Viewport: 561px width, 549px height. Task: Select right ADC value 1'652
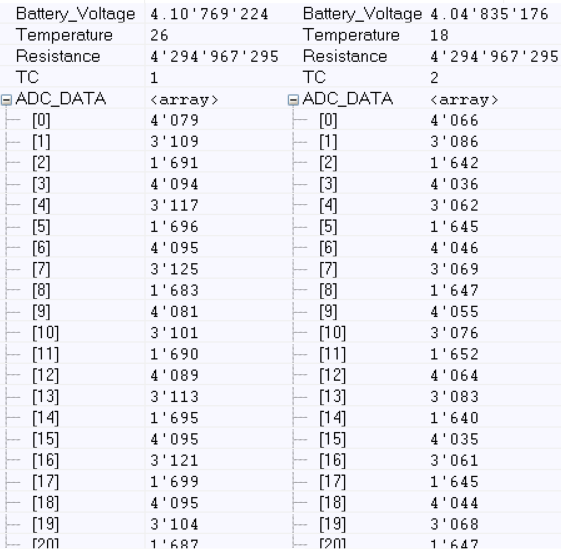point(454,354)
